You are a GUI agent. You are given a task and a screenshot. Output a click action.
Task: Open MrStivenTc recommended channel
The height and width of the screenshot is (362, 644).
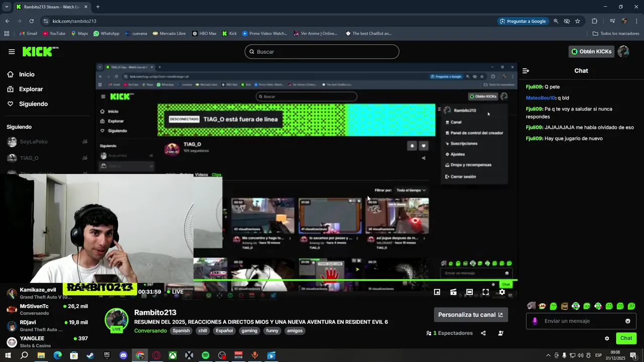(x=47, y=309)
